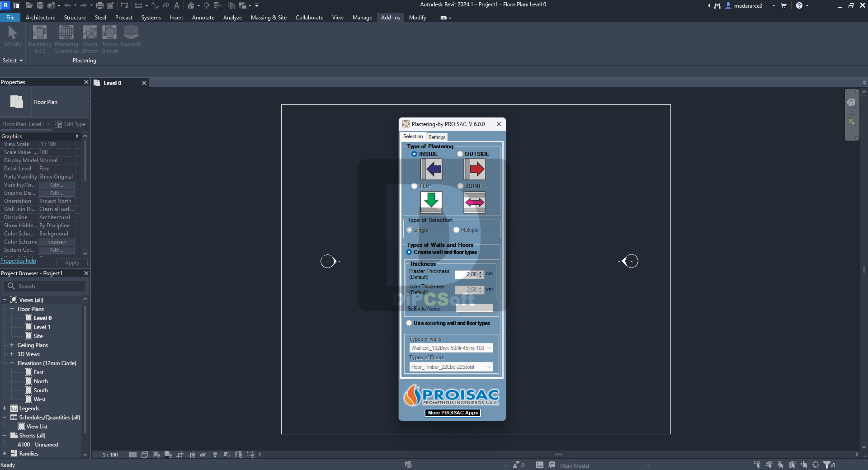Image resolution: width=868 pixels, height=470 pixels.
Task: Click the shopping cart icon in title bar
Action: pyautogui.click(x=783, y=5)
